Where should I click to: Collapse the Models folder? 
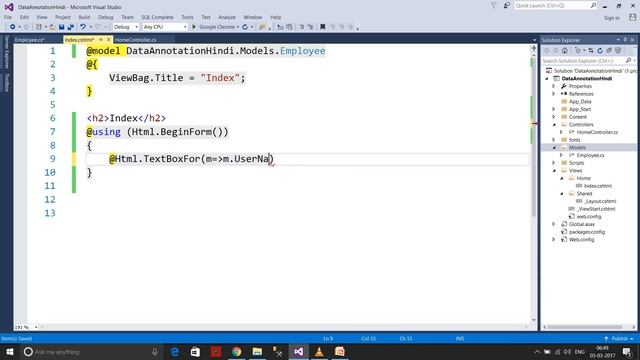coord(554,147)
